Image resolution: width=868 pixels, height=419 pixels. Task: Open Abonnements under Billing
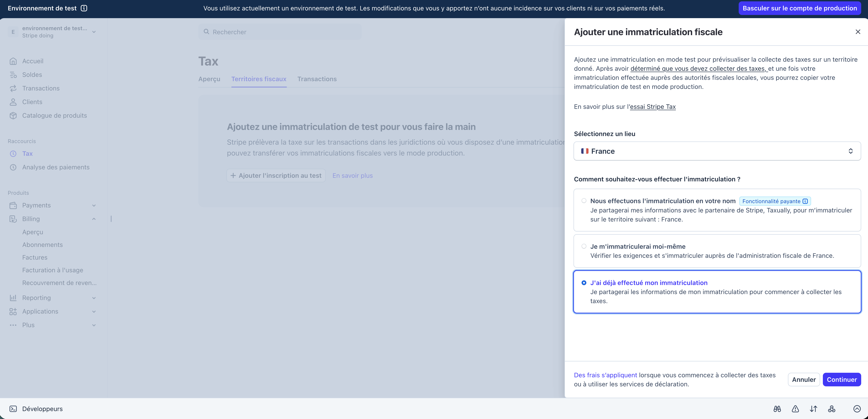click(x=42, y=245)
